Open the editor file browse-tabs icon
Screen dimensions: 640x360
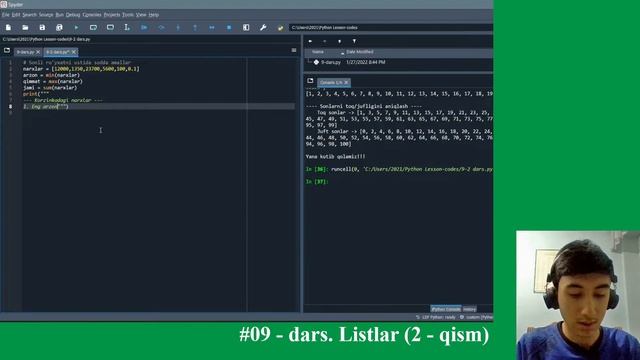[7, 50]
